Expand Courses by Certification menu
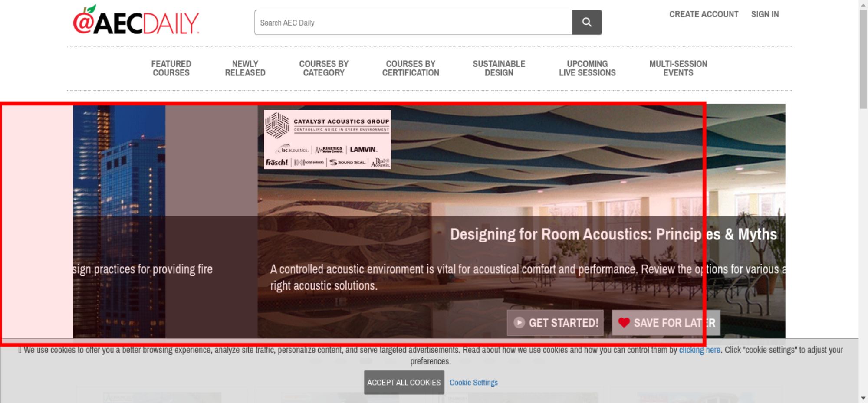This screenshot has height=403, width=868. 411,69
